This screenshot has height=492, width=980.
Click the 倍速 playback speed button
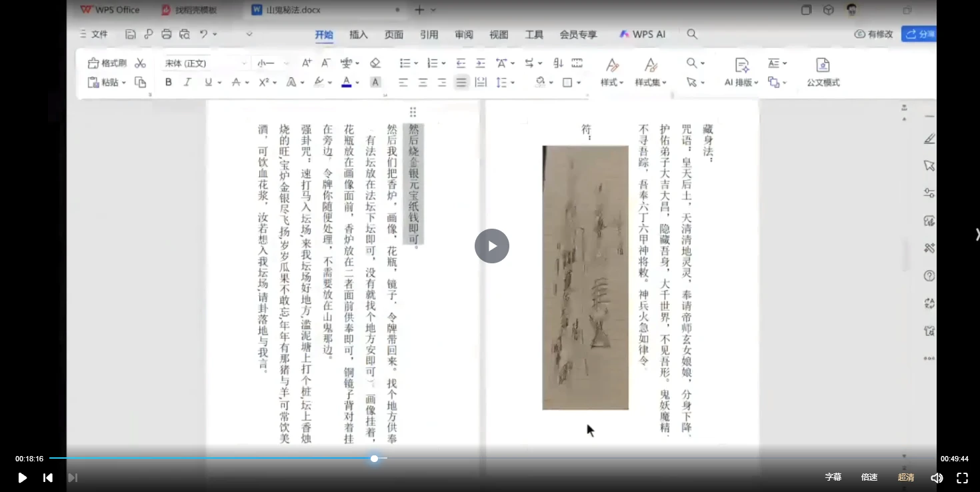pos(869,477)
